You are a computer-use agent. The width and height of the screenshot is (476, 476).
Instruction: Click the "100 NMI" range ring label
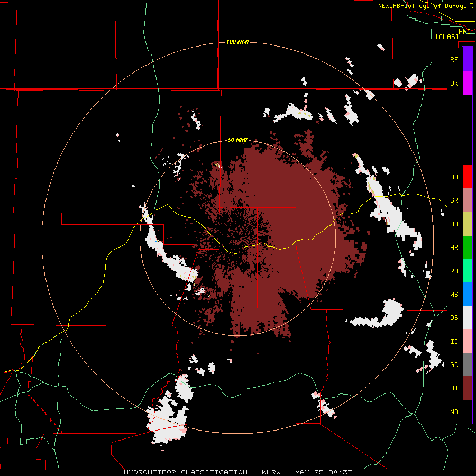[x=237, y=42]
